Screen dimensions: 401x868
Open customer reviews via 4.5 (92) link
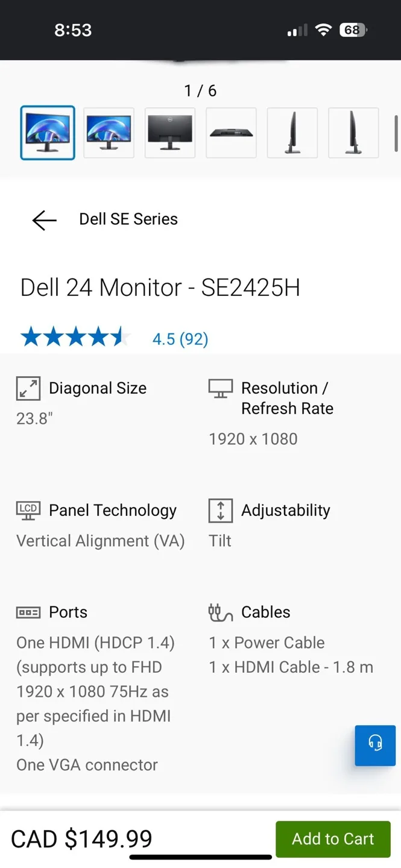tap(180, 339)
